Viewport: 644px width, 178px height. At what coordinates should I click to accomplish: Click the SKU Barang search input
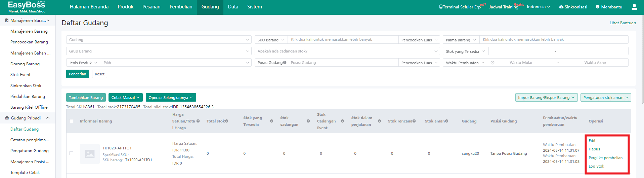coord(343,40)
